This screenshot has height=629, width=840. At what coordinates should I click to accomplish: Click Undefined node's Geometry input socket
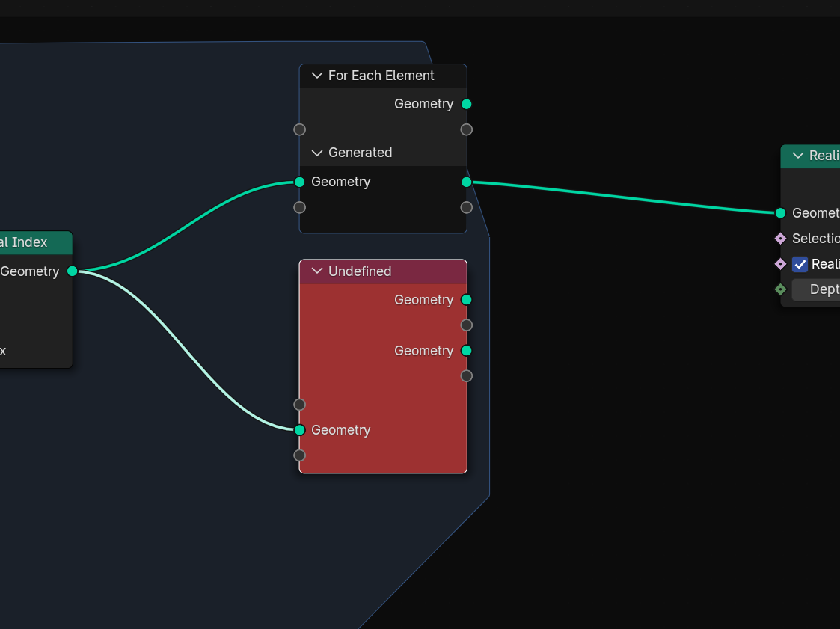click(x=299, y=430)
